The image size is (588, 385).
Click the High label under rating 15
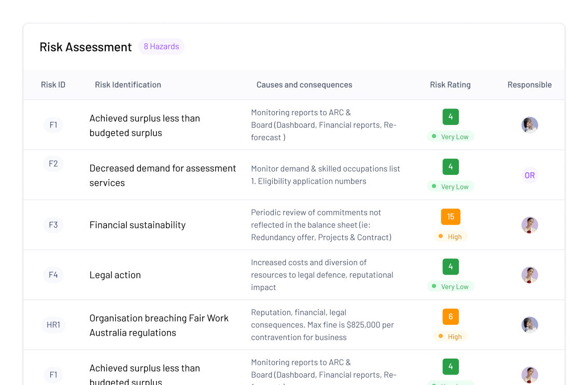pyautogui.click(x=450, y=237)
